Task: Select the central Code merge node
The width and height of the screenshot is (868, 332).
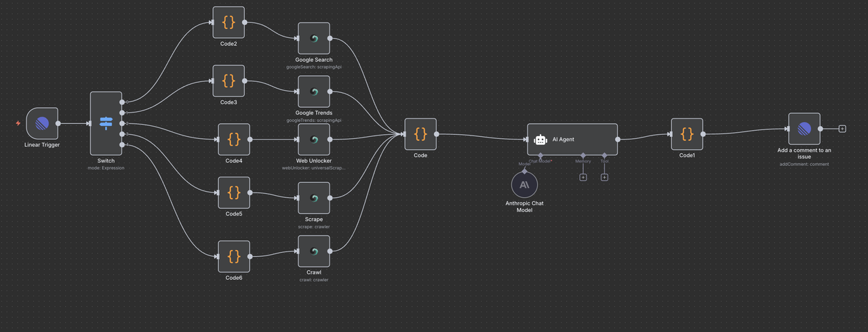Action: [420, 134]
